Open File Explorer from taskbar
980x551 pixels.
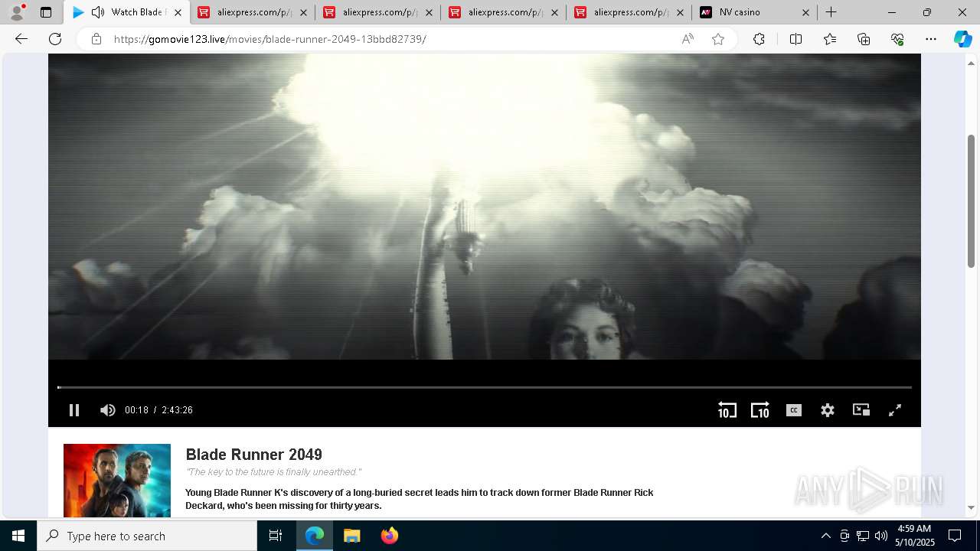tap(352, 536)
